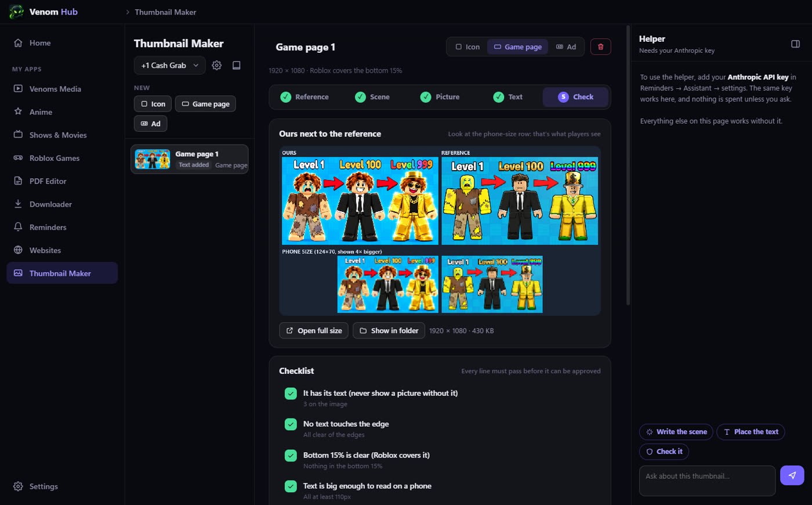The width and height of the screenshot is (812, 505).
Task: Open the Anime app
Action: (x=62, y=112)
